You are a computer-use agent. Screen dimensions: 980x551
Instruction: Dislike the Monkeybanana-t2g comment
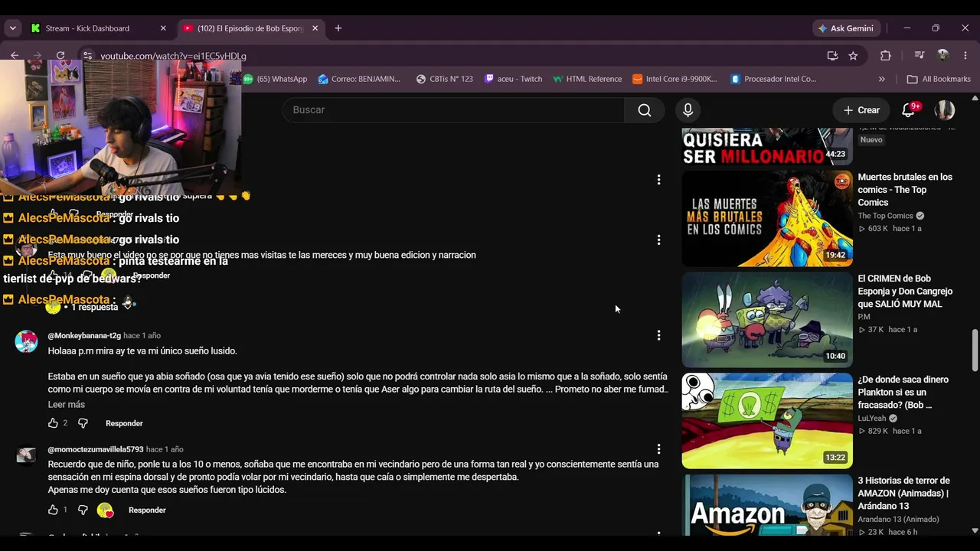[x=83, y=423]
